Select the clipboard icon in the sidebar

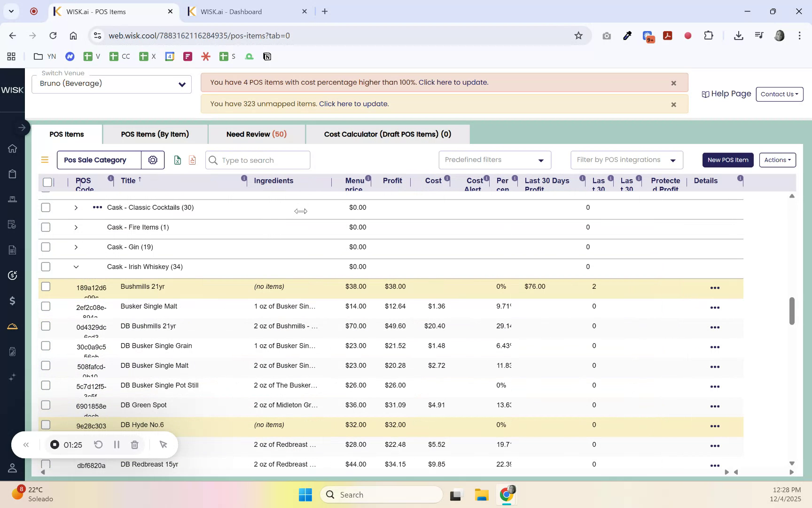coord(12,174)
